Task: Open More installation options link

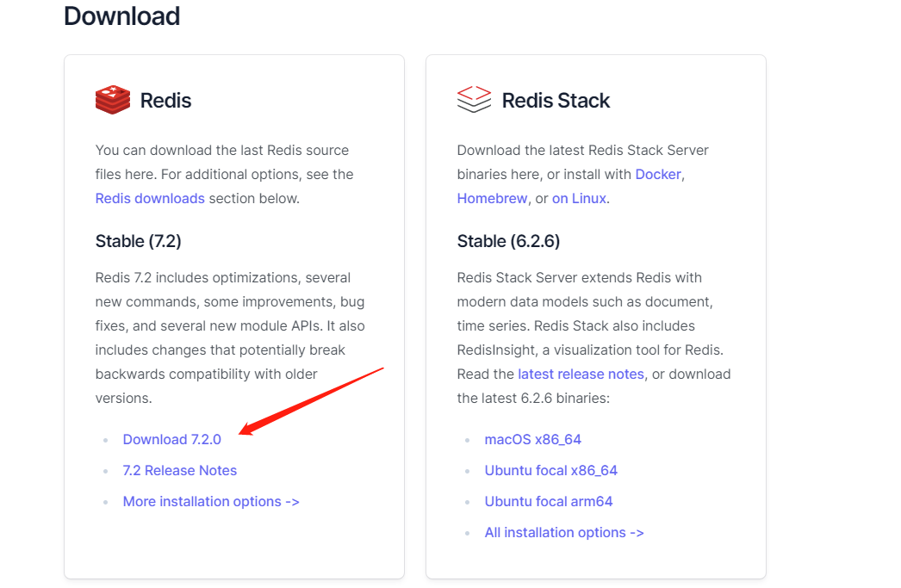Action: 210,501
